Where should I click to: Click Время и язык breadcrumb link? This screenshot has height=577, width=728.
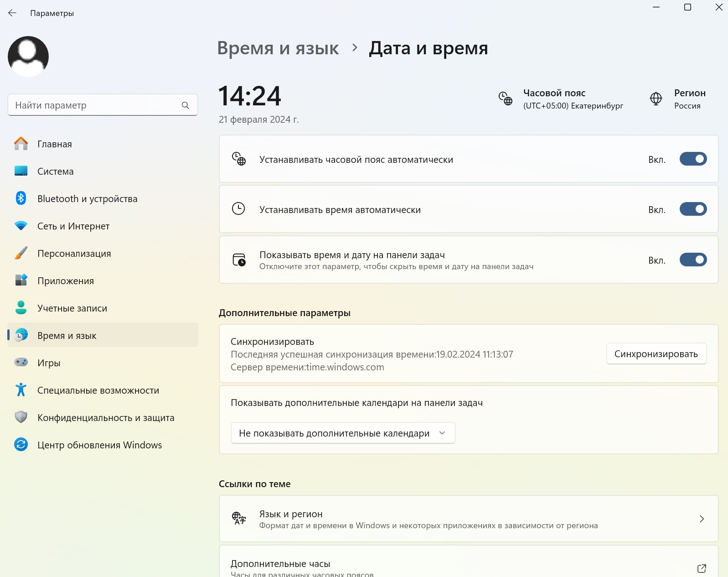click(x=278, y=48)
